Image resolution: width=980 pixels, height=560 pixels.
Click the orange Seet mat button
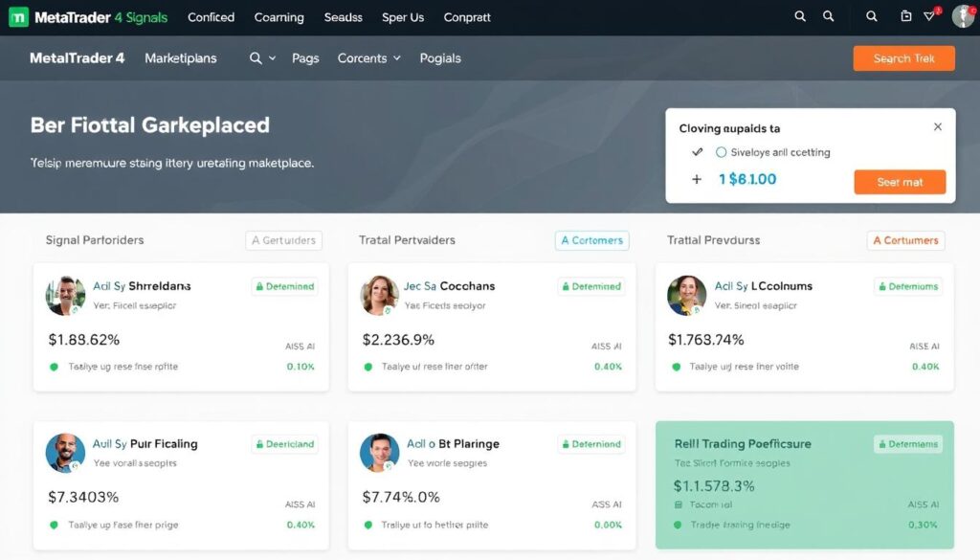900,182
